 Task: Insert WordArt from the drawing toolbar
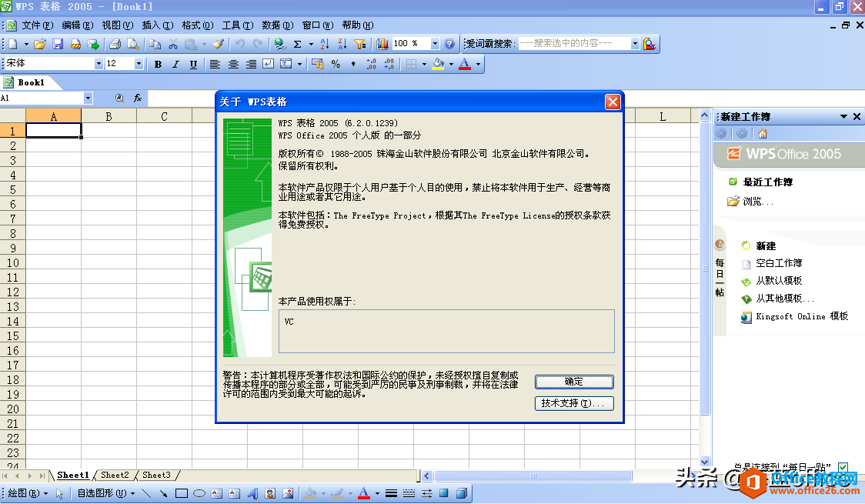(x=252, y=493)
